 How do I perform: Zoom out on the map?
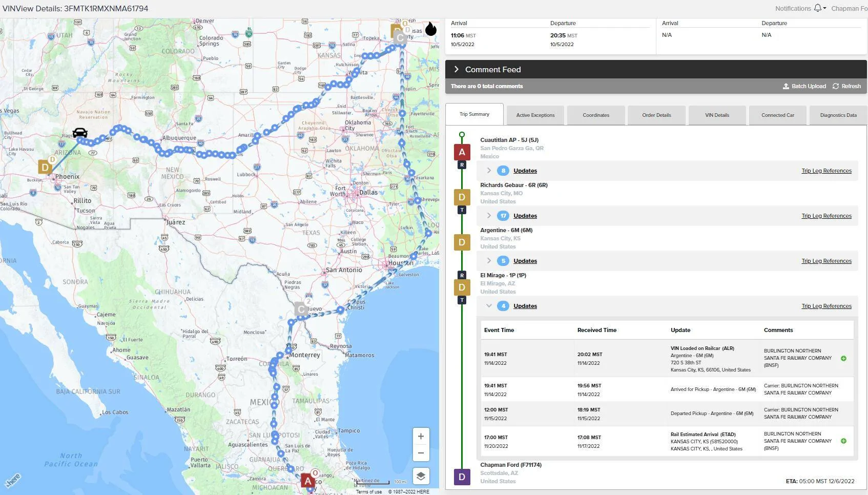[421, 453]
